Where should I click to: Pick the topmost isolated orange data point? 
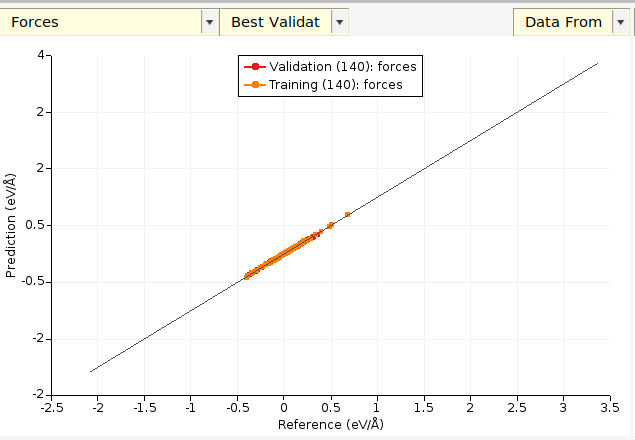[x=347, y=214]
